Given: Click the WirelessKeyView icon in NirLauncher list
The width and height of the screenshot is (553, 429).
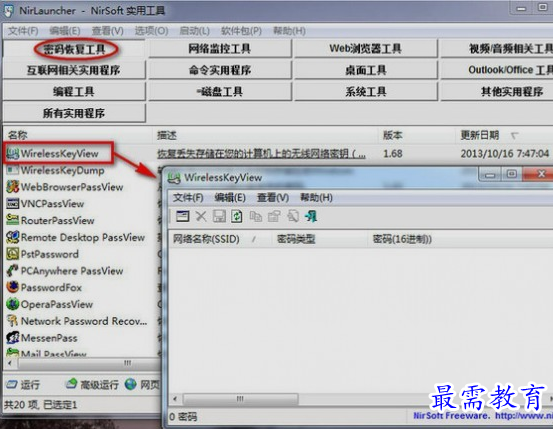Looking at the screenshot, I should pos(12,153).
